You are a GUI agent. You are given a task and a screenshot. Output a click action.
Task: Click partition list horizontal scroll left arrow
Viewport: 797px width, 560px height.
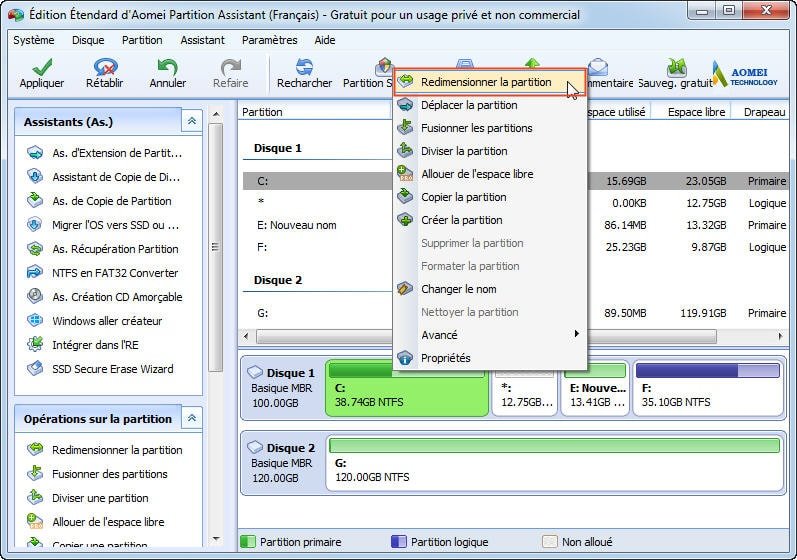coord(247,336)
